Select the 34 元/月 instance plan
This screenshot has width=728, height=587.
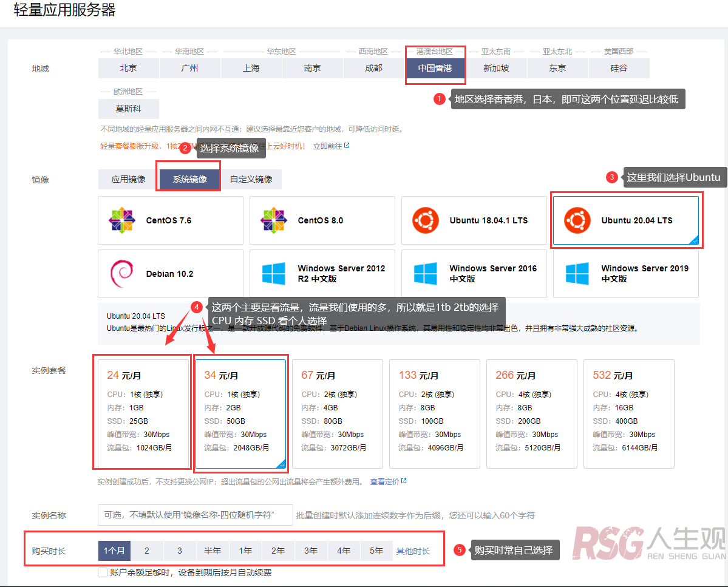click(x=240, y=414)
